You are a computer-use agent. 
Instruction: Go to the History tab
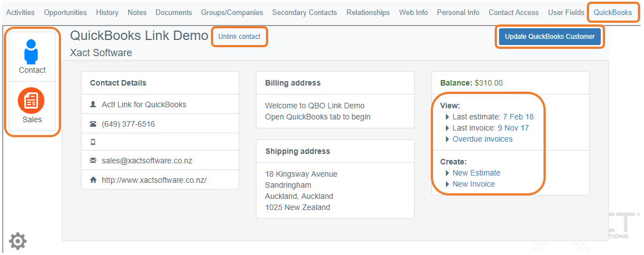107,12
